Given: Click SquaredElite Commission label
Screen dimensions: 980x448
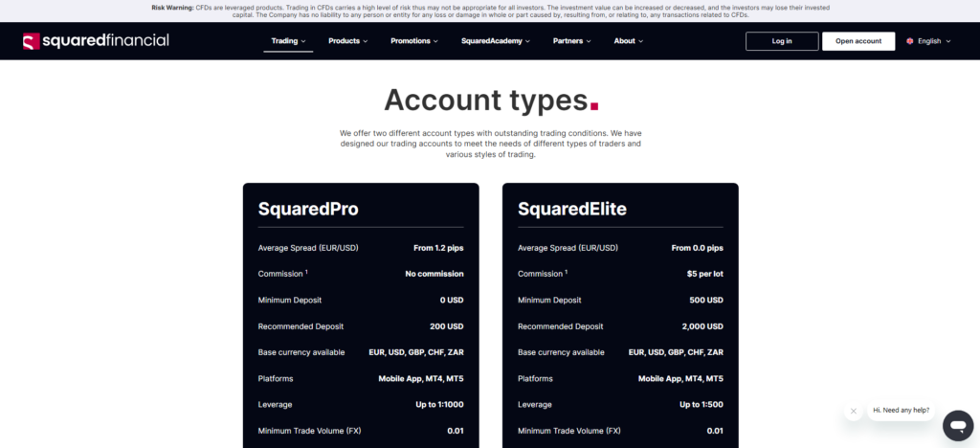Looking at the screenshot, I should [543, 274].
